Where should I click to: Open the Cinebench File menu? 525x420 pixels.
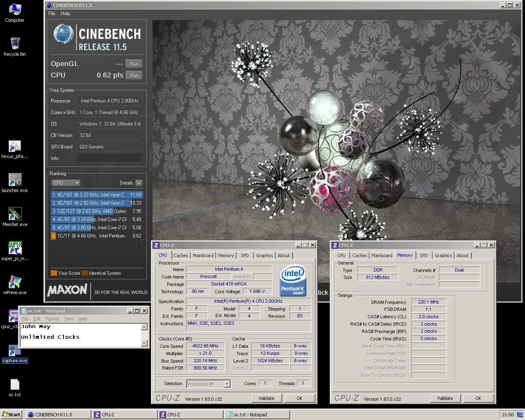[52, 14]
